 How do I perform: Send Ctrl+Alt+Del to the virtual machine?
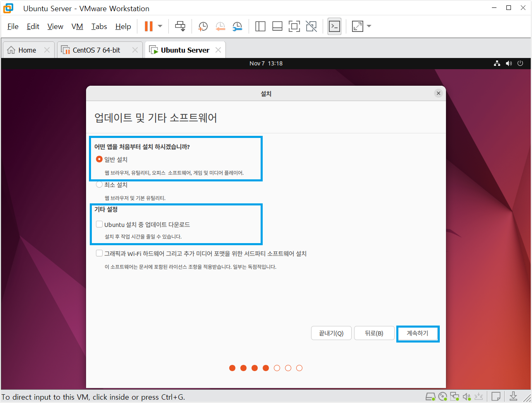click(180, 27)
